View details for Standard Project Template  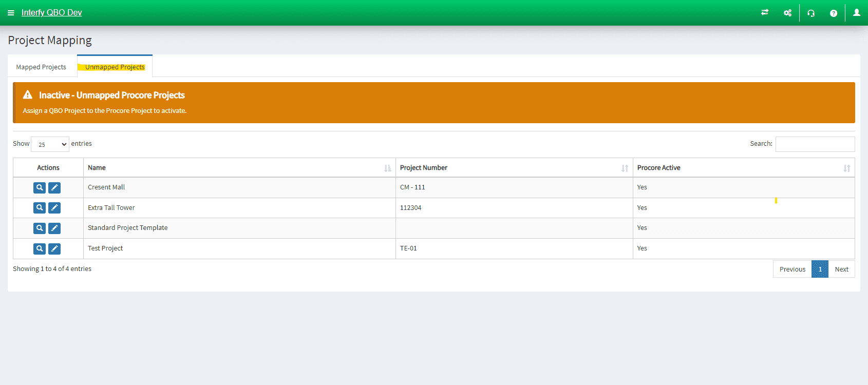pyautogui.click(x=40, y=228)
